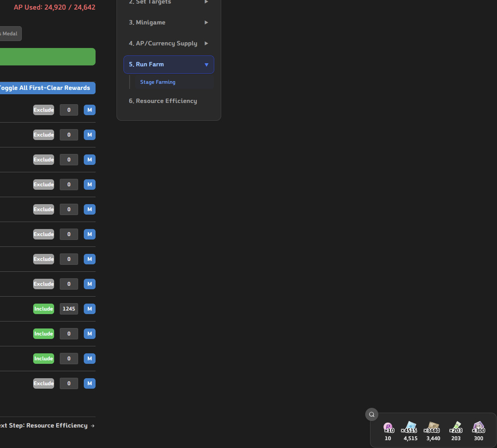Click Toggle All First-Clear Rewards button

[x=47, y=88]
